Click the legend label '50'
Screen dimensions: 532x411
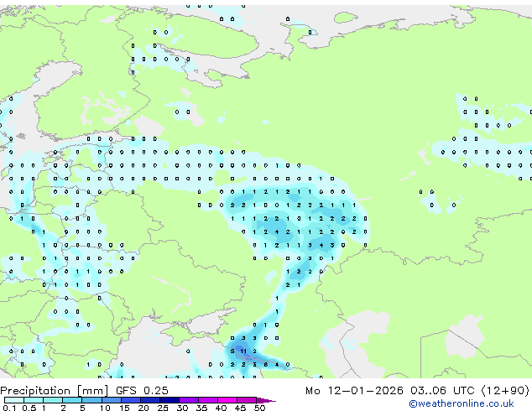tap(260, 408)
